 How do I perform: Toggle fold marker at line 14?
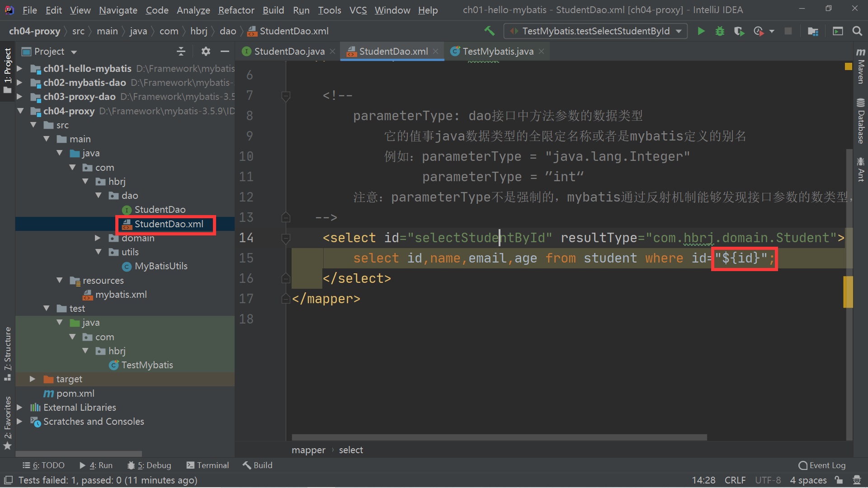[286, 238]
